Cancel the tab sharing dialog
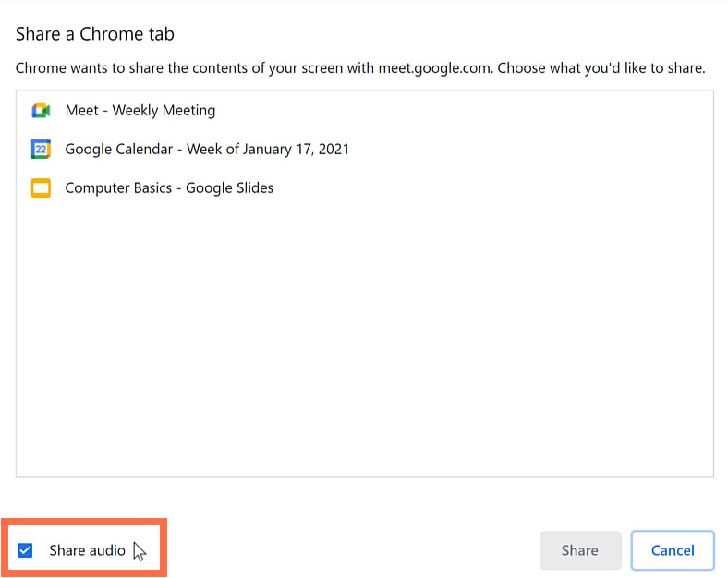The width and height of the screenshot is (728, 578). 672,550
